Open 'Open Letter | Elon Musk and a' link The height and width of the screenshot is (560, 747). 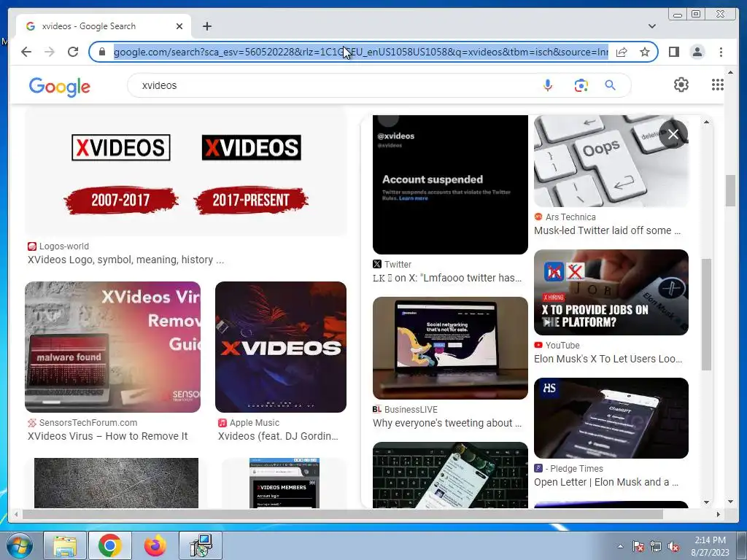[x=606, y=482]
